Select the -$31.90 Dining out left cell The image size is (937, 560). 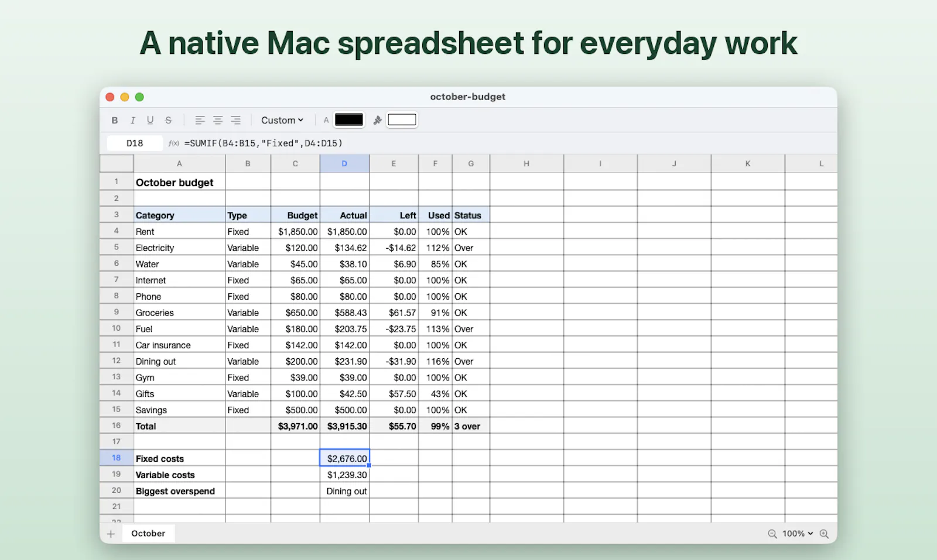[394, 361]
